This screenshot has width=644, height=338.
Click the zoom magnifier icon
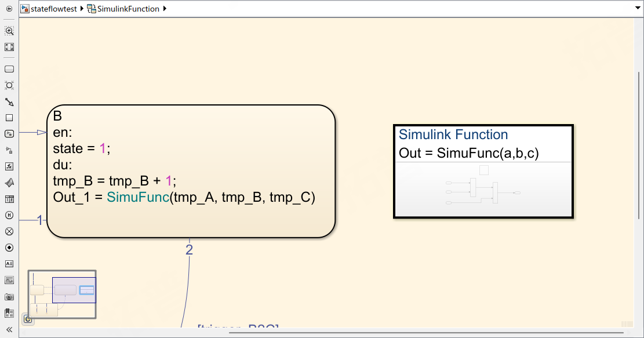(x=9, y=31)
